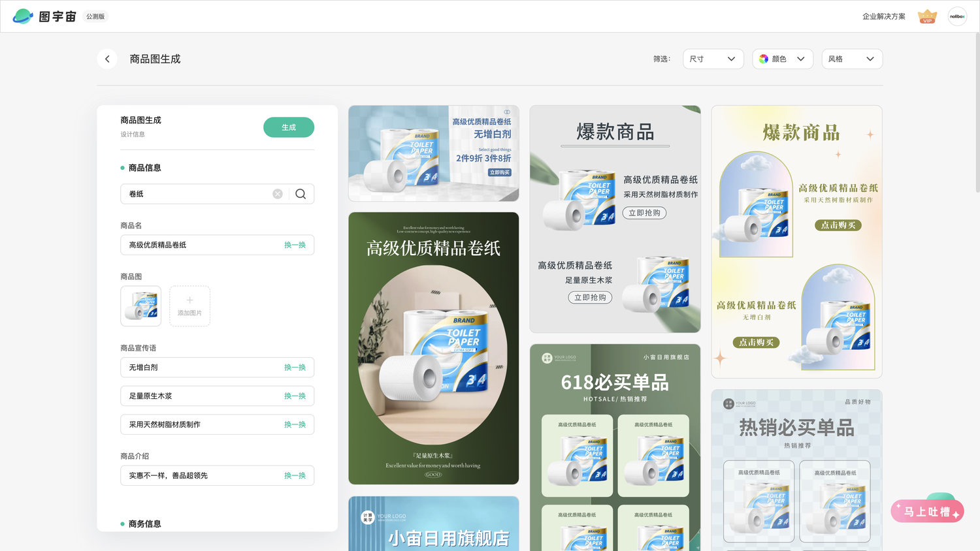This screenshot has height=551, width=980.
Task: Click the 公测版 beta badge
Action: tap(95, 16)
